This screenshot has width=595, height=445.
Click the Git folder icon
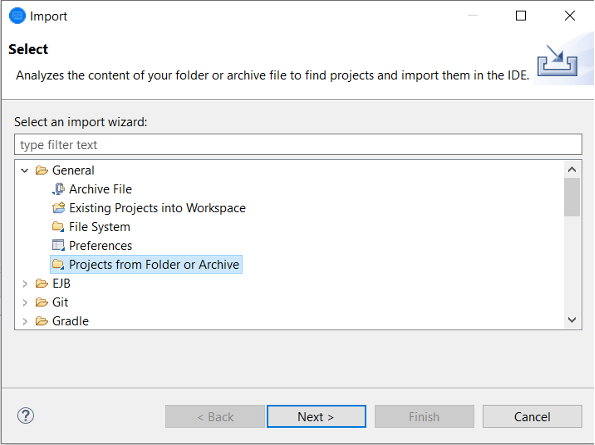coord(41,302)
